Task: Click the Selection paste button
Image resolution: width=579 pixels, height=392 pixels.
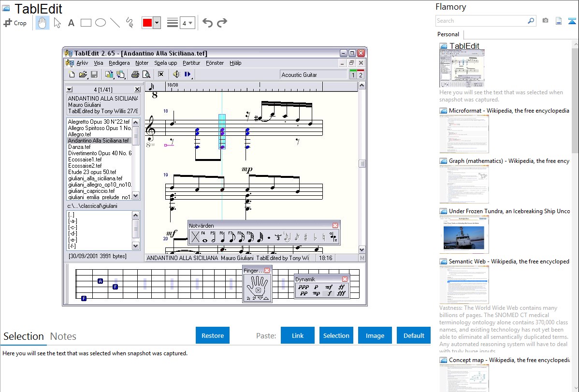Action: [x=336, y=335]
